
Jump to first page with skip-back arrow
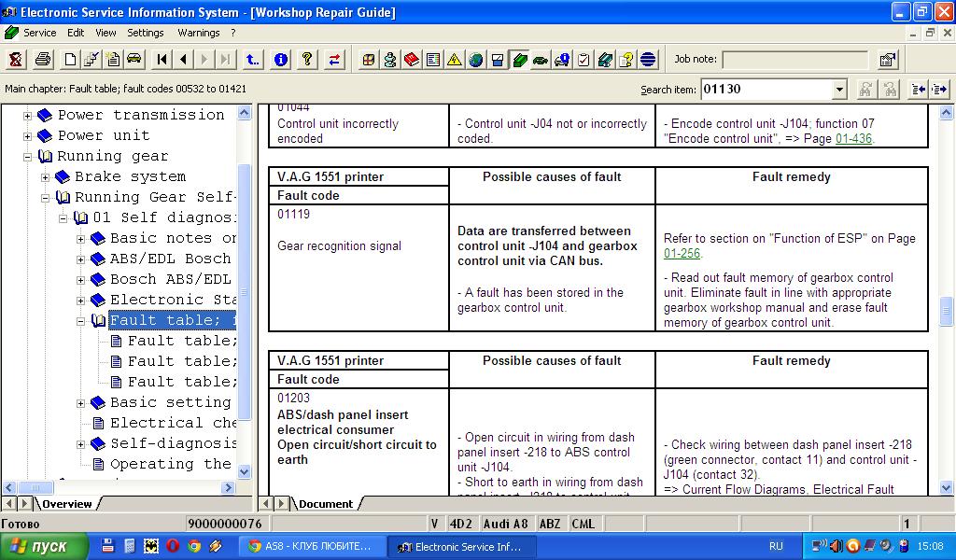(162, 60)
